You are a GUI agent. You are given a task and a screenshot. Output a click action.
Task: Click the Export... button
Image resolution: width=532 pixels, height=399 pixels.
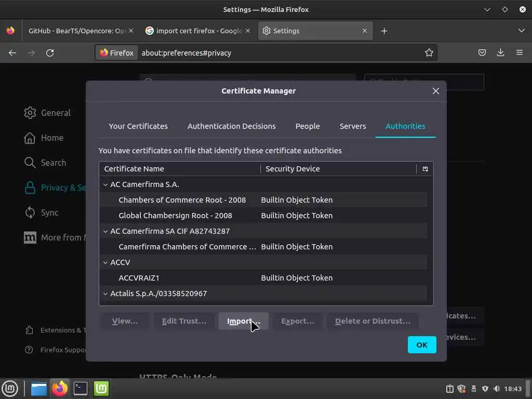tap(298, 321)
